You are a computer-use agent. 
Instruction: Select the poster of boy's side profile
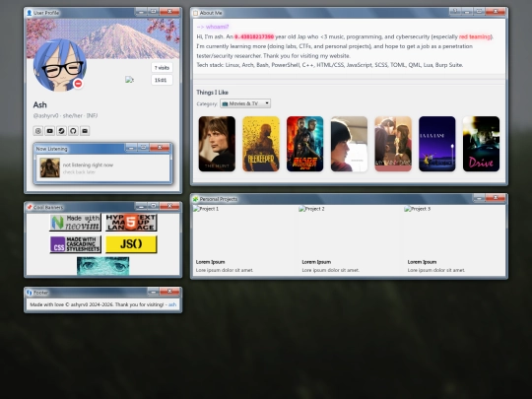coord(349,144)
